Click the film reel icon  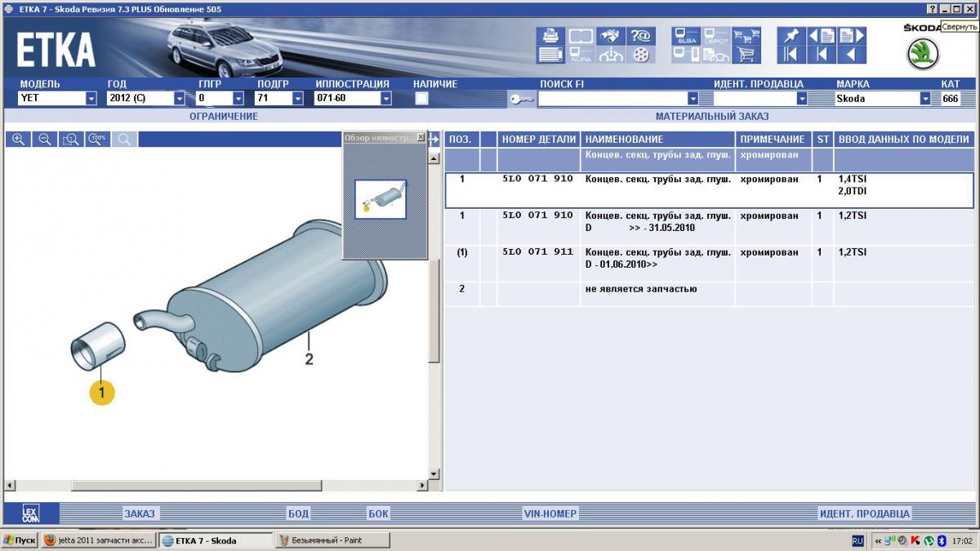pos(640,55)
